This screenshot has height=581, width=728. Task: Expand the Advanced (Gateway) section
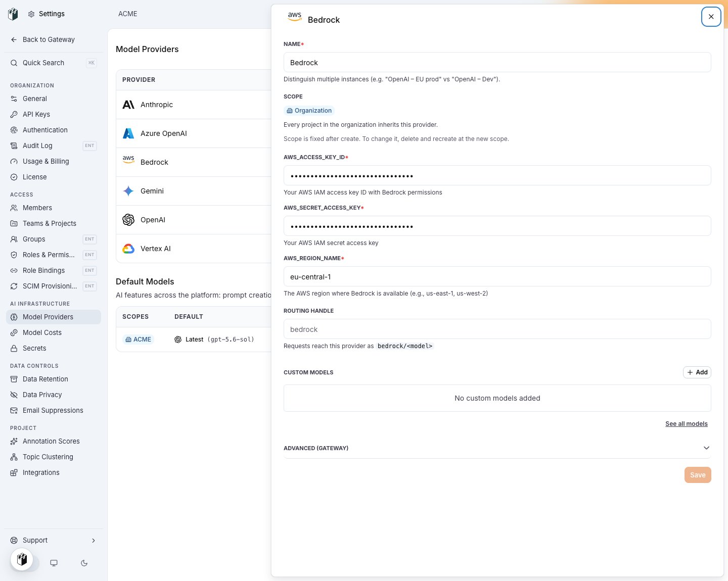click(497, 448)
